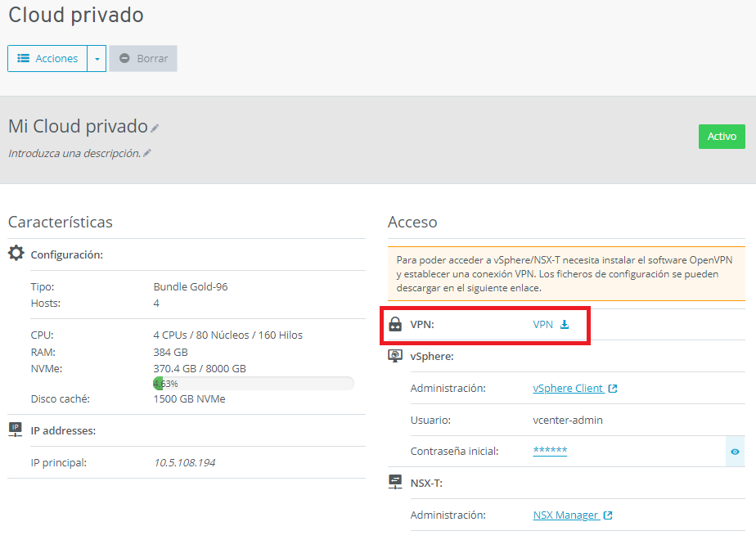The image size is (756, 549).
Task: Click the NSX-T server icon
Action: [x=395, y=482]
